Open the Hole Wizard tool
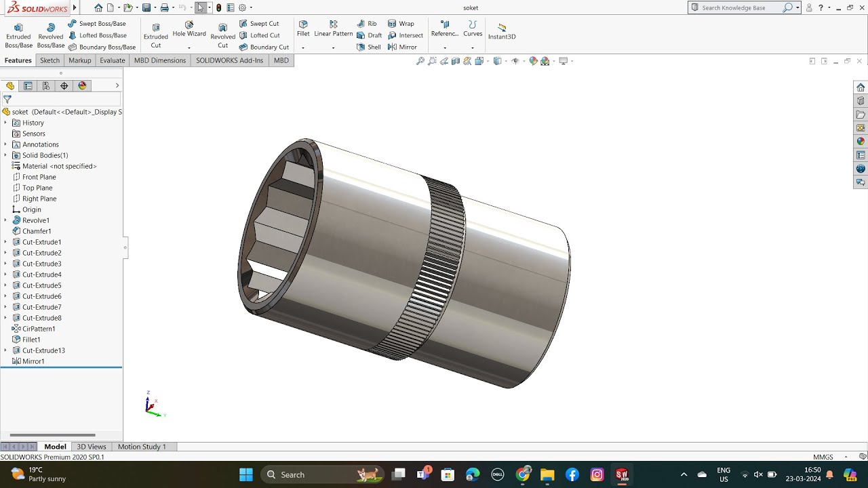The image size is (868, 488). (x=189, y=29)
